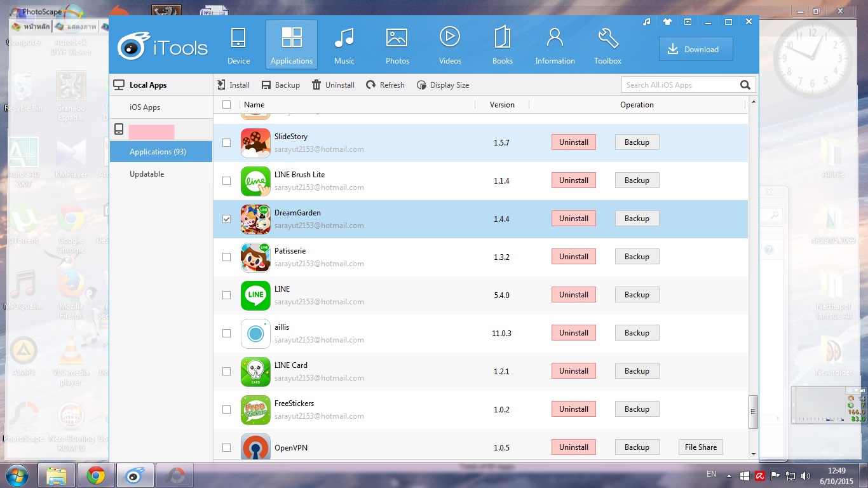This screenshot has height=488, width=868.
Task: Back up Patisserie
Action: point(637,257)
